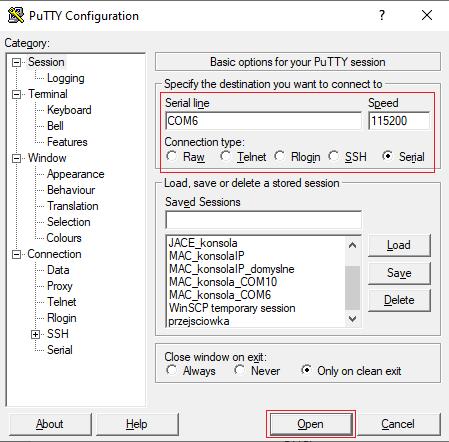Collapse the Window tree node
Screen dimensions: 449x442
tap(16, 158)
